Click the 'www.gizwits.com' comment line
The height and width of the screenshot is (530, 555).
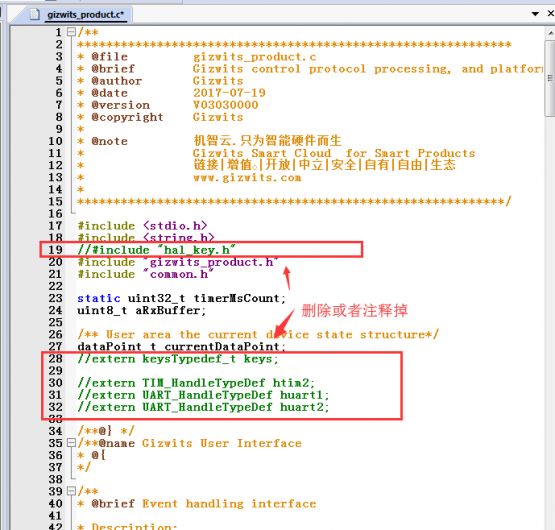click(x=247, y=177)
